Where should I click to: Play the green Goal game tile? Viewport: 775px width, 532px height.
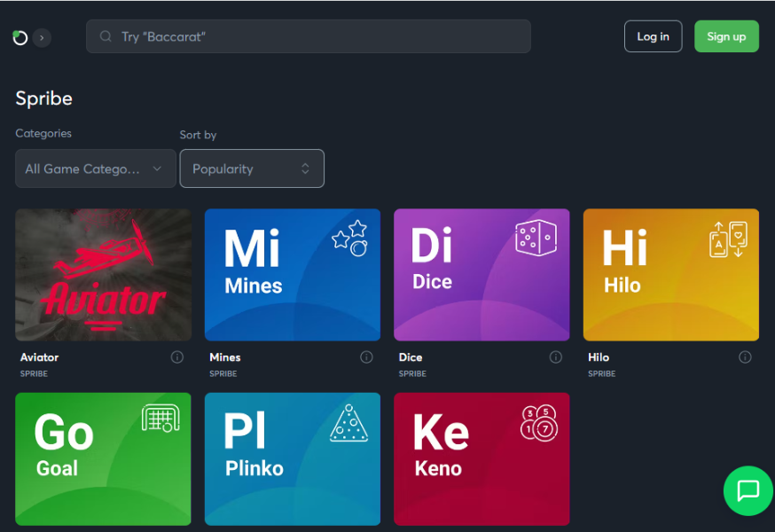[x=104, y=459]
